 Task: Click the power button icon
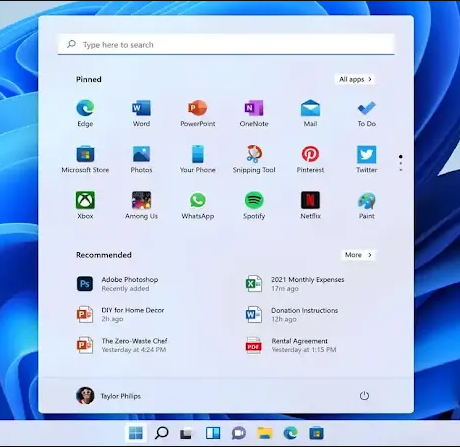click(x=364, y=396)
